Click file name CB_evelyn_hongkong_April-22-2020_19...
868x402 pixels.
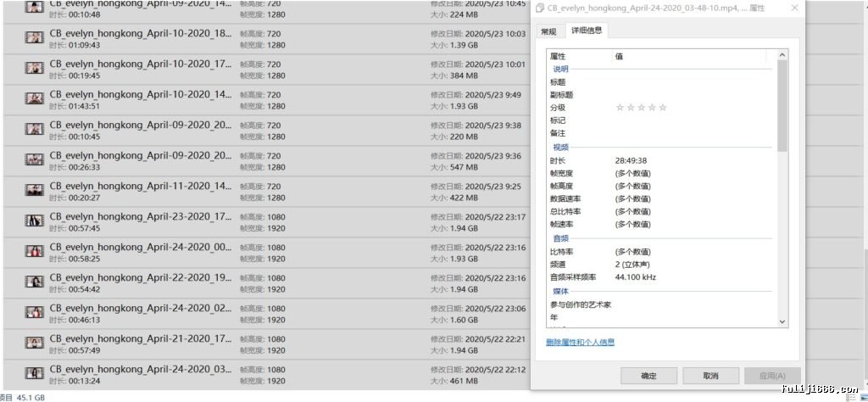141,277
